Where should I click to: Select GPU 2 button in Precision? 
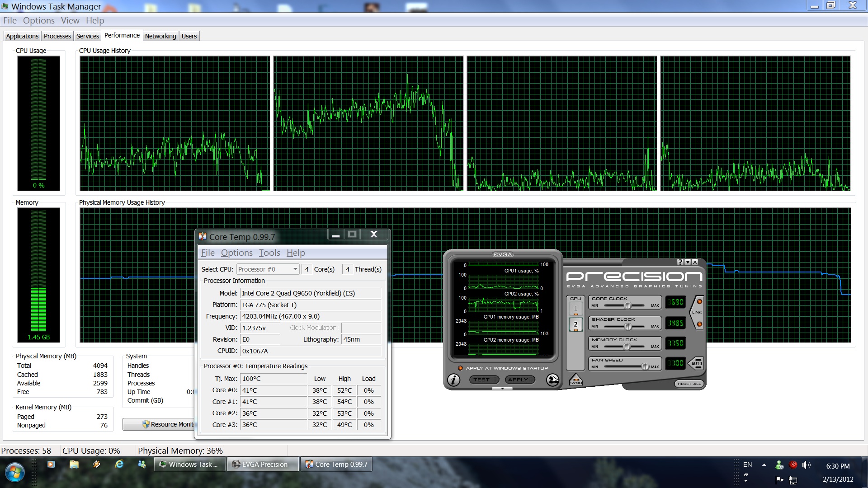[x=576, y=324]
